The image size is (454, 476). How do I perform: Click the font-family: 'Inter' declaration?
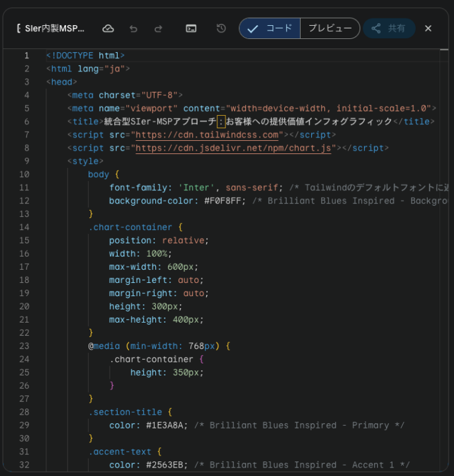click(x=196, y=188)
